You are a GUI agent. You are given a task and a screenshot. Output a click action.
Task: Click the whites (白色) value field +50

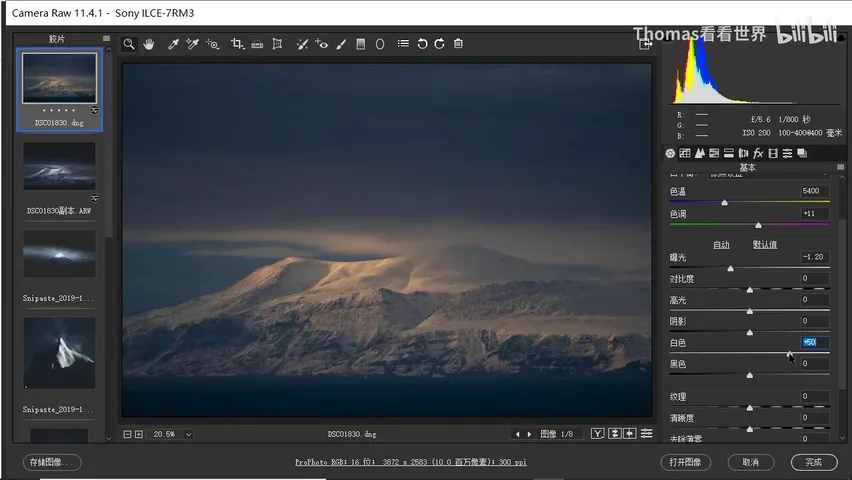click(x=814, y=342)
